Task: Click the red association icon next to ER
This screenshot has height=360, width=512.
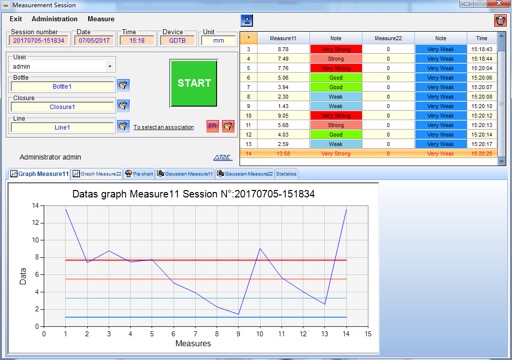Action: tap(228, 126)
